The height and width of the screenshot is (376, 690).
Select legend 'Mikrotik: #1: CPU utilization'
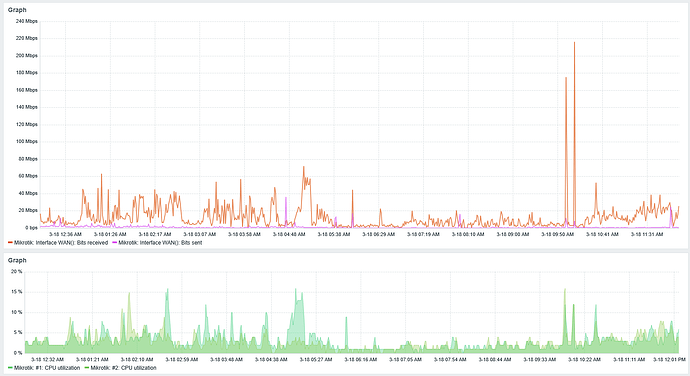click(x=47, y=368)
